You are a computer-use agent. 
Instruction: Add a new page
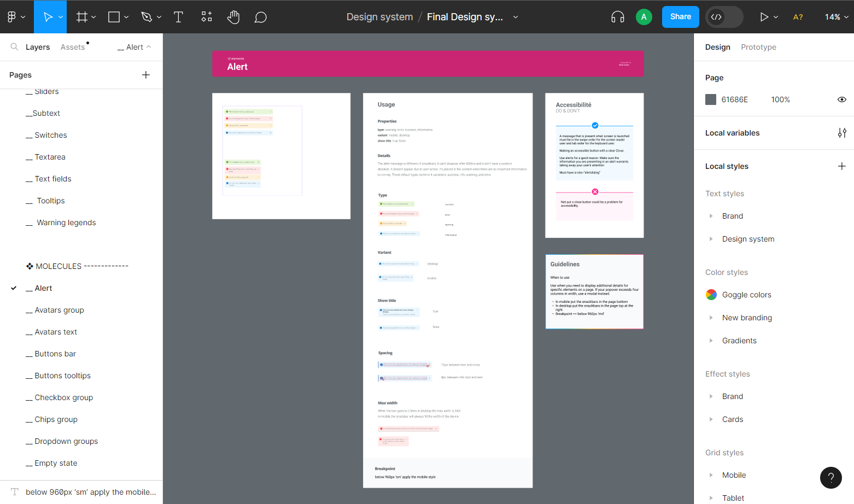[146, 75]
